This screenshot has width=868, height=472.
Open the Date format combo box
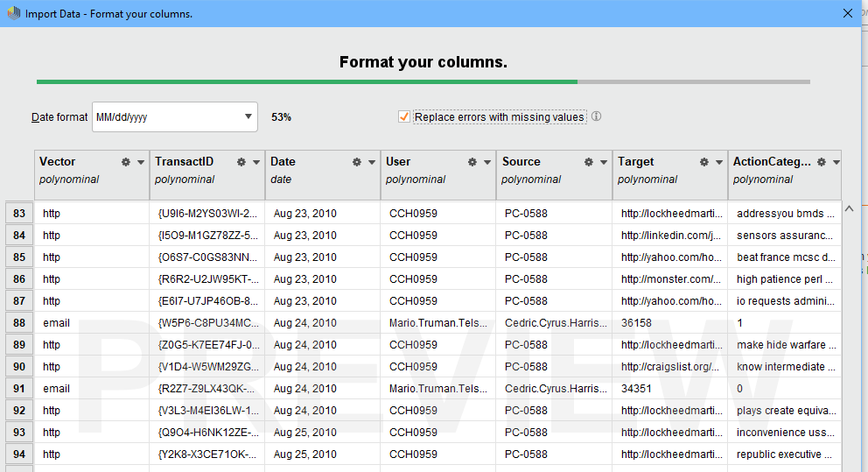click(175, 116)
